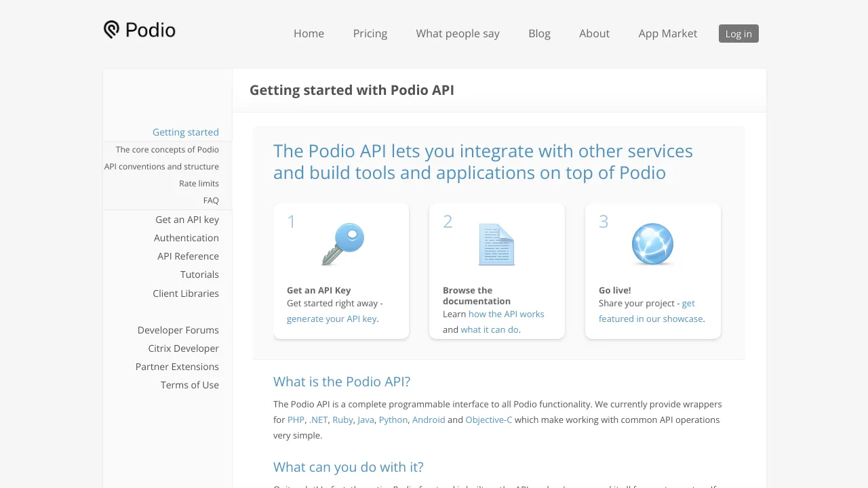The width and height of the screenshot is (868, 488).
Task: Open The core concepts of Podio
Action: 167,150
